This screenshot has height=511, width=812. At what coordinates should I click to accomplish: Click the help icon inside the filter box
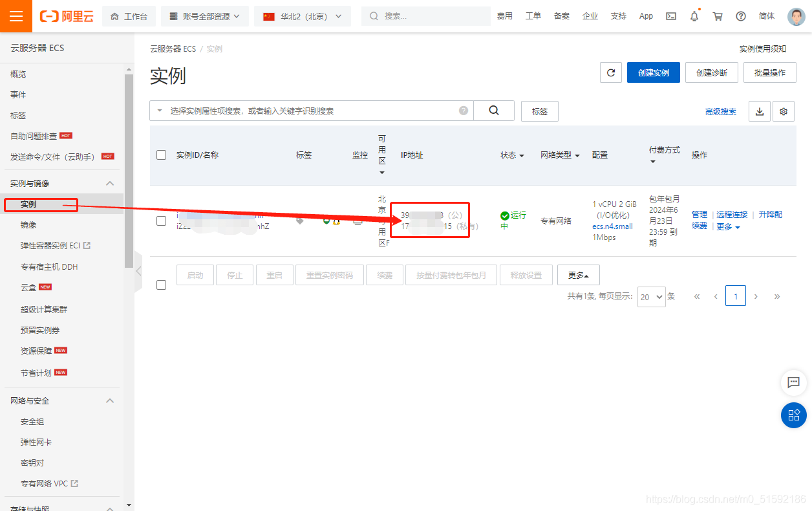pos(464,111)
